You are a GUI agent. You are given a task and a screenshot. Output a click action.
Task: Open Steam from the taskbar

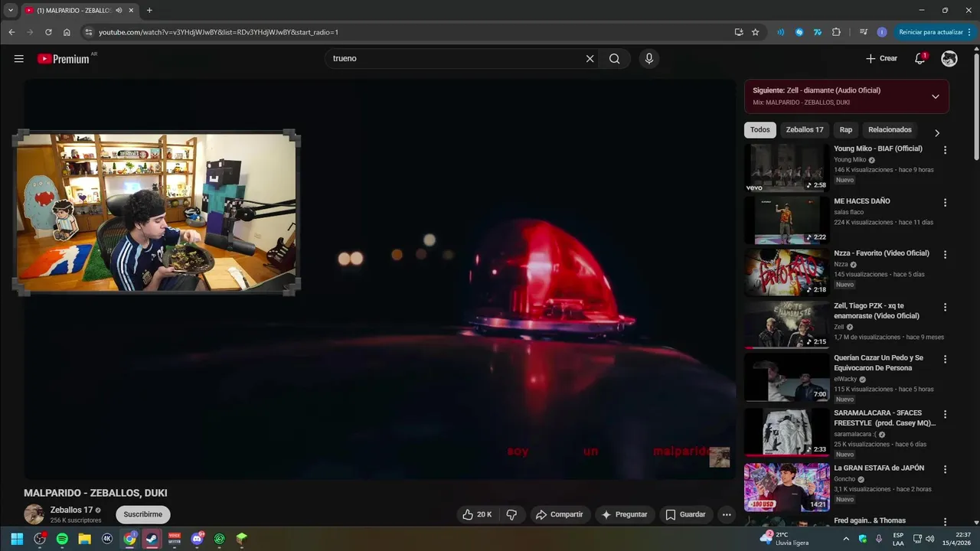click(152, 539)
